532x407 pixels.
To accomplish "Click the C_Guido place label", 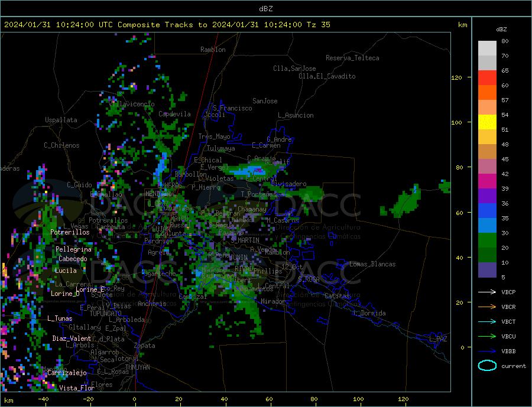I will click(x=79, y=185).
